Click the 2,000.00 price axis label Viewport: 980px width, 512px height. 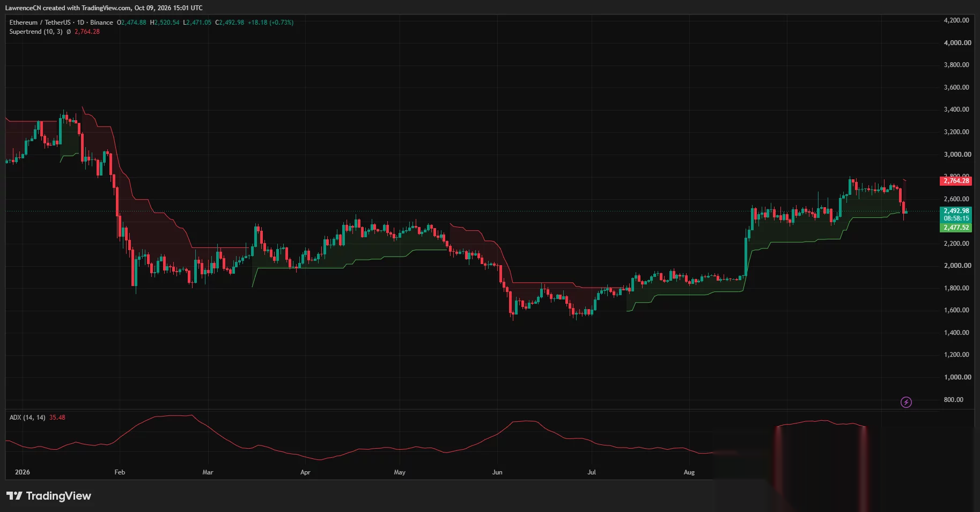click(x=957, y=266)
